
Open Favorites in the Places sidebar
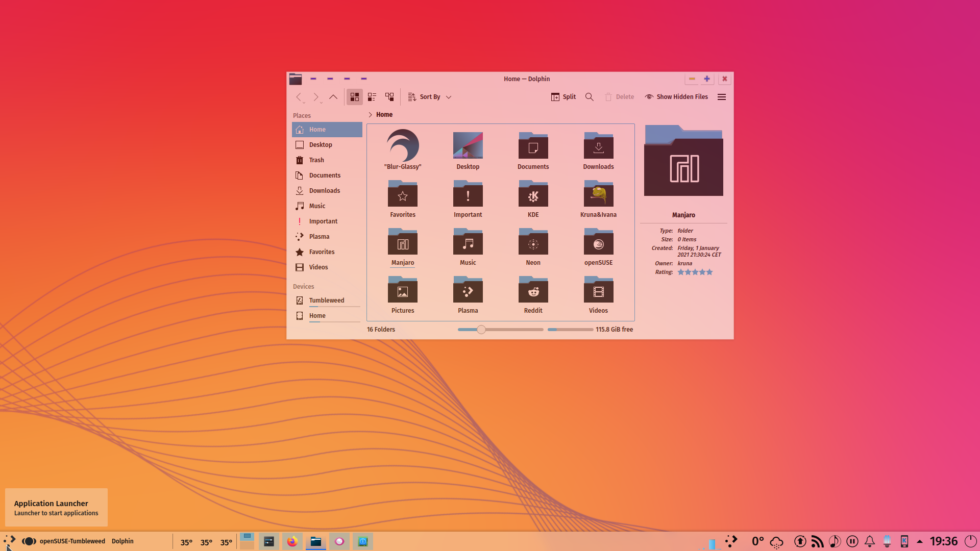[x=327, y=252]
